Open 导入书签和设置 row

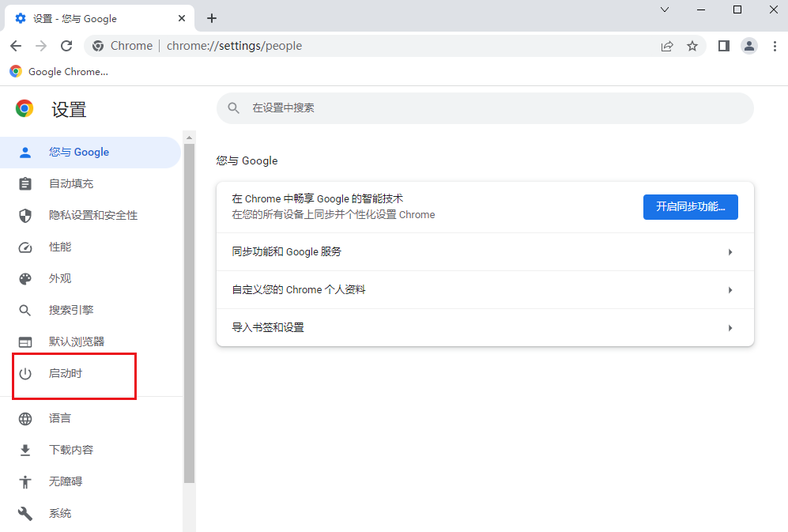(x=485, y=328)
